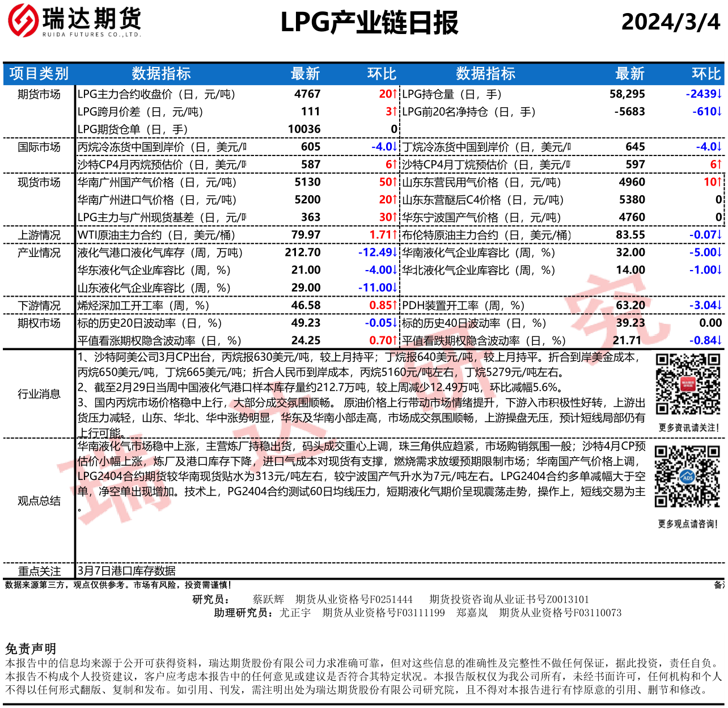Select the 重点关注 row label
The image size is (728, 708).
click(x=39, y=571)
